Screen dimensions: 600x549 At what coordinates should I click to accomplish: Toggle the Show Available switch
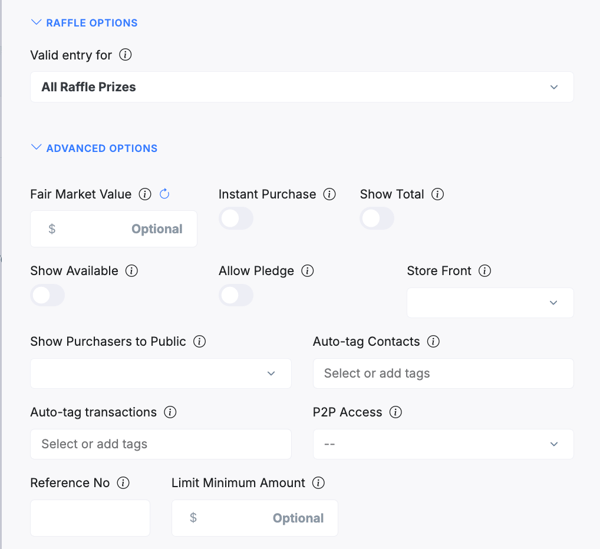pyautogui.click(x=48, y=295)
